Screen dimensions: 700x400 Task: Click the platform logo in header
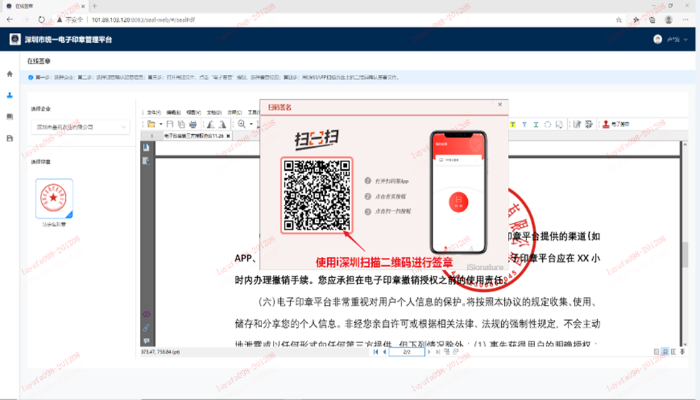(15, 39)
